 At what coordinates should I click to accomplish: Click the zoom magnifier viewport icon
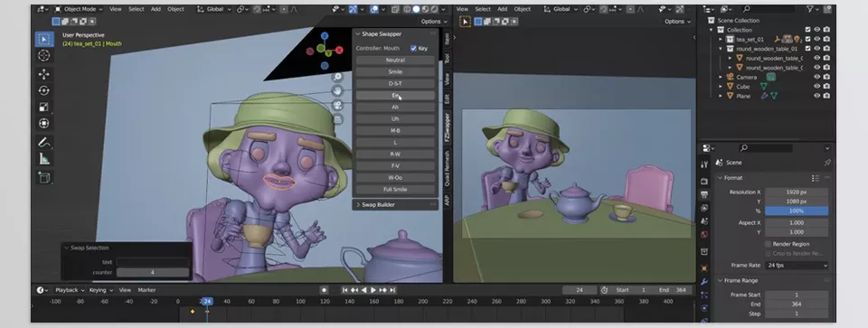337,77
